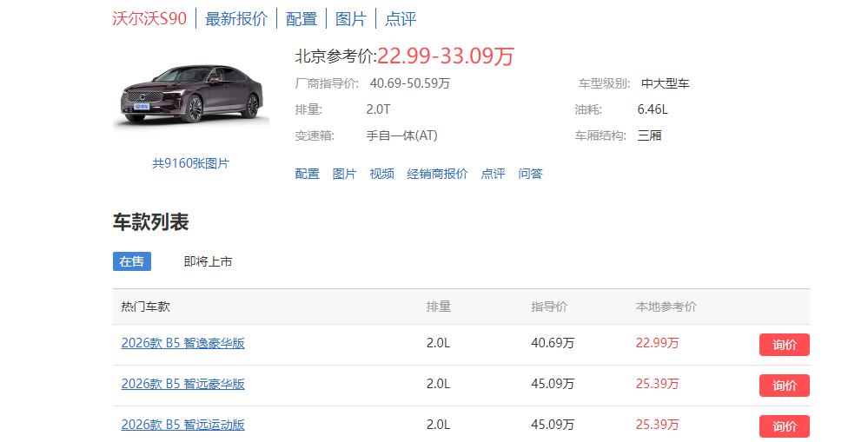868x442 pixels.
Task: Click the 配置 link below car specs
Action: 308,174
